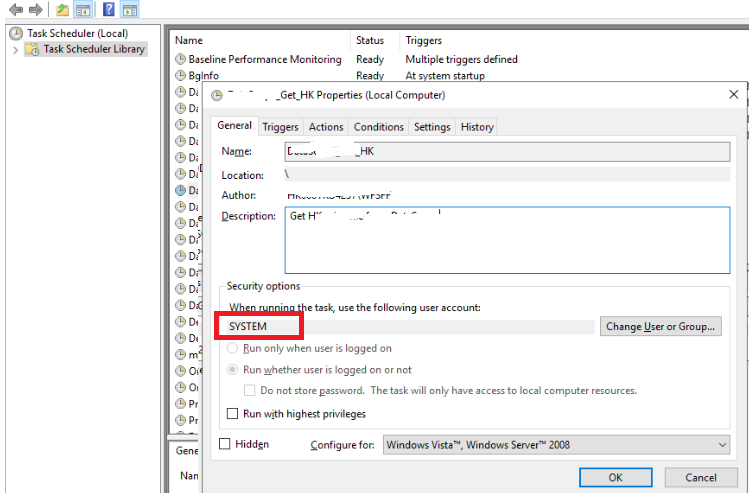Toggle the Show/Hide Action Pane icon

click(x=130, y=10)
